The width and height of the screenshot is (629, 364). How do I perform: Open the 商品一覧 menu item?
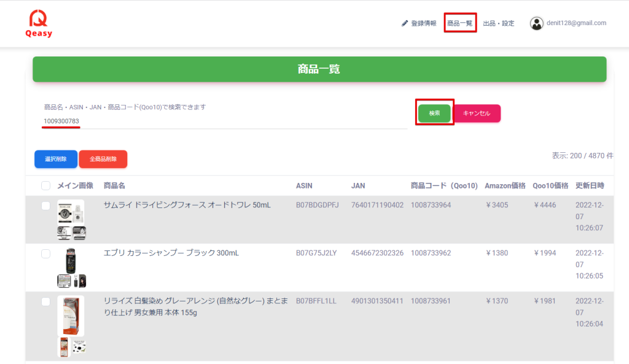tap(460, 23)
